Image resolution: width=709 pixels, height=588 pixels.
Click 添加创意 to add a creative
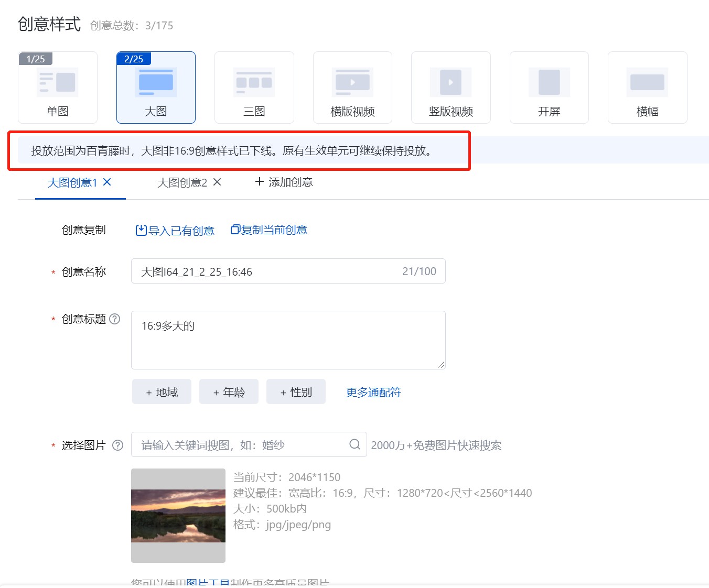pos(284,182)
